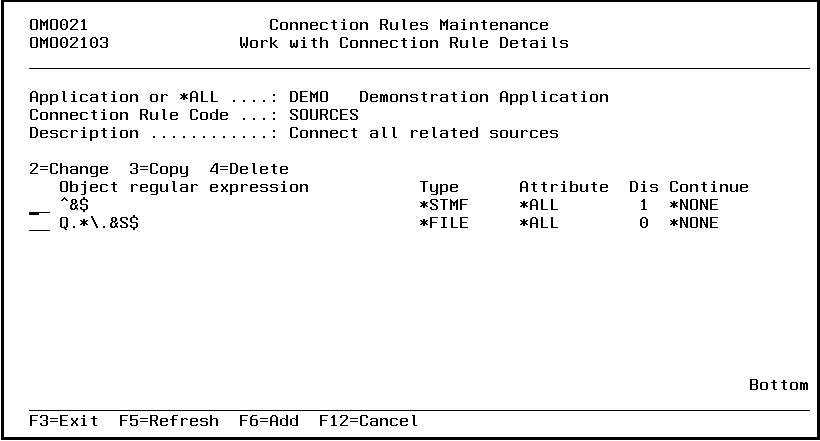Screen dimensions: 820x441
Task: Click the Q.*\.&S$ regular expression entry
Action: click(x=99, y=223)
